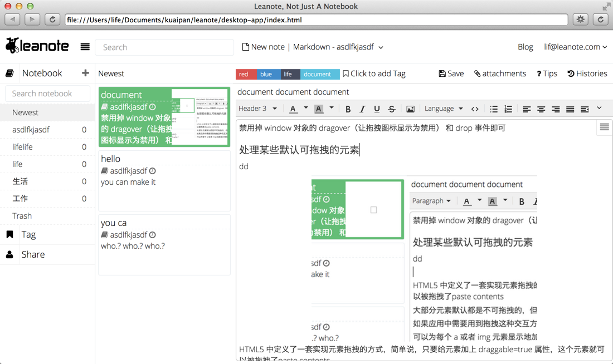The width and height of the screenshot is (613, 364).
Task: Select the lifelife notebook
Action: click(22, 147)
